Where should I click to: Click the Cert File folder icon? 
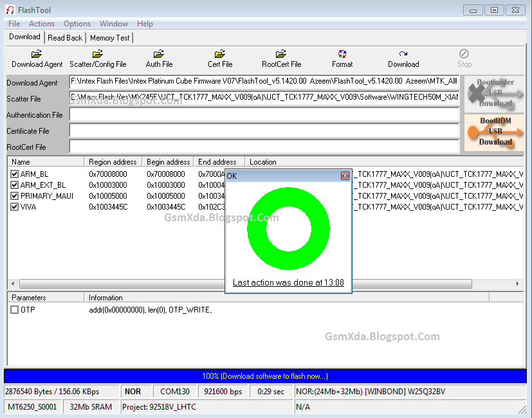220,54
